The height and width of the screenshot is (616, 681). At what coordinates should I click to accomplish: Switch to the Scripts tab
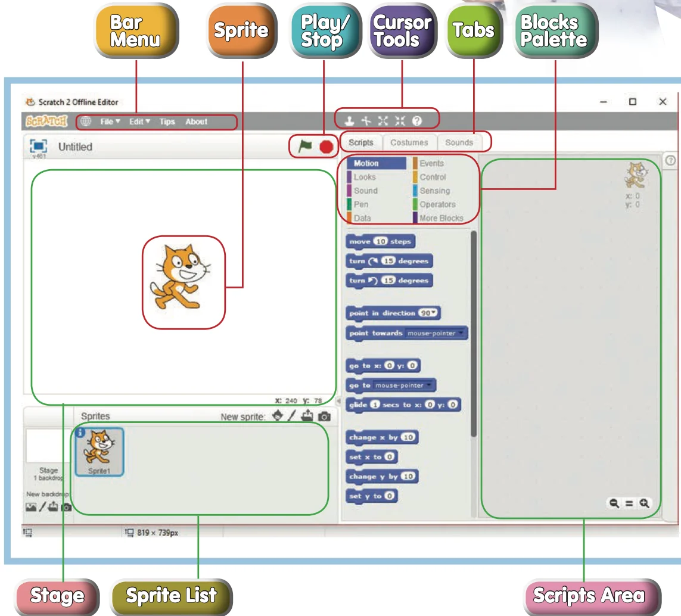tap(361, 142)
